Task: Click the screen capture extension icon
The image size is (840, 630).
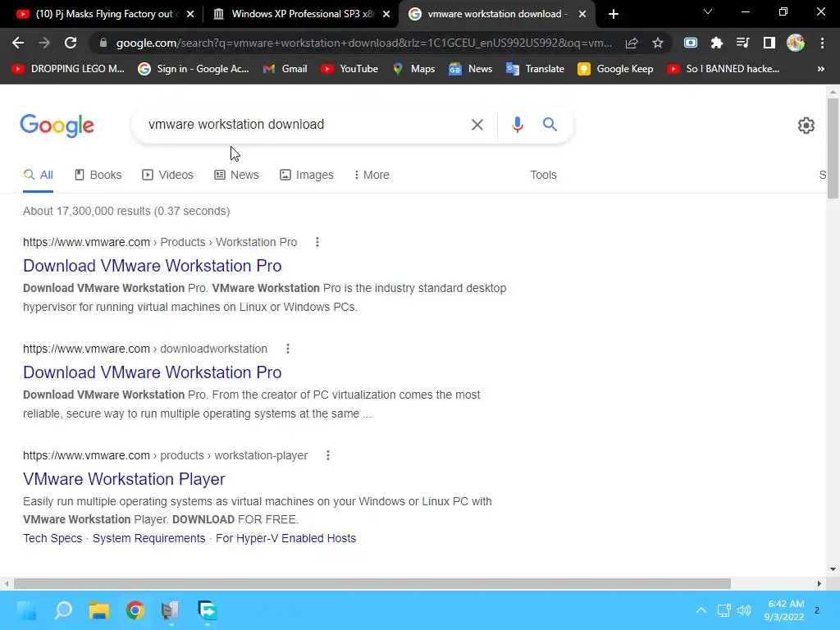Action: pos(691,43)
